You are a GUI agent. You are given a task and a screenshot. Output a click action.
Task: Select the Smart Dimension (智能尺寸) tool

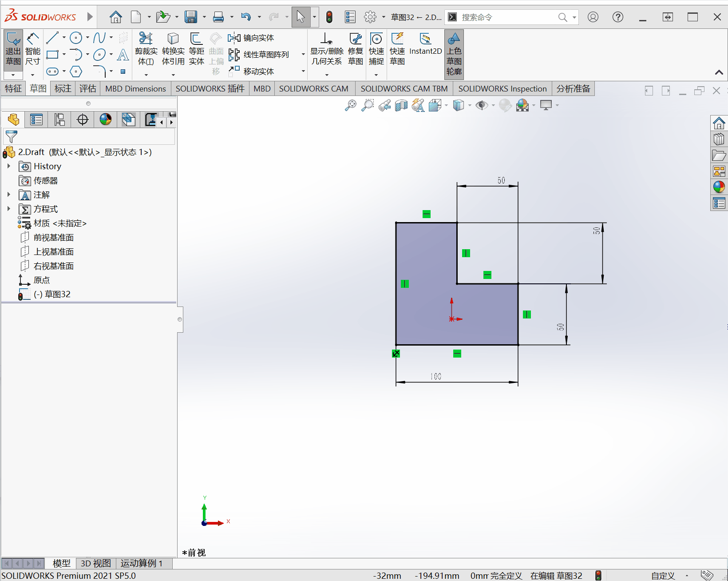pos(33,49)
